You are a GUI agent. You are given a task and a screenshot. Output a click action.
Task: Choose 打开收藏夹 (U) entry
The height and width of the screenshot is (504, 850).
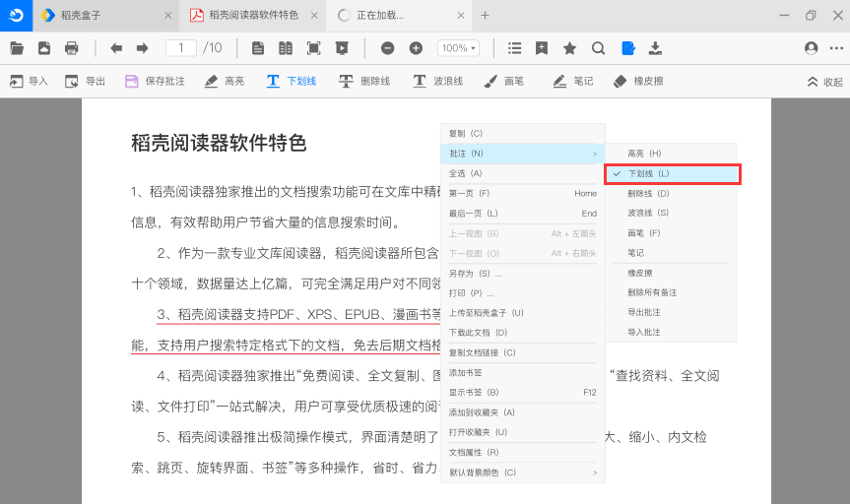pos(523,432)
